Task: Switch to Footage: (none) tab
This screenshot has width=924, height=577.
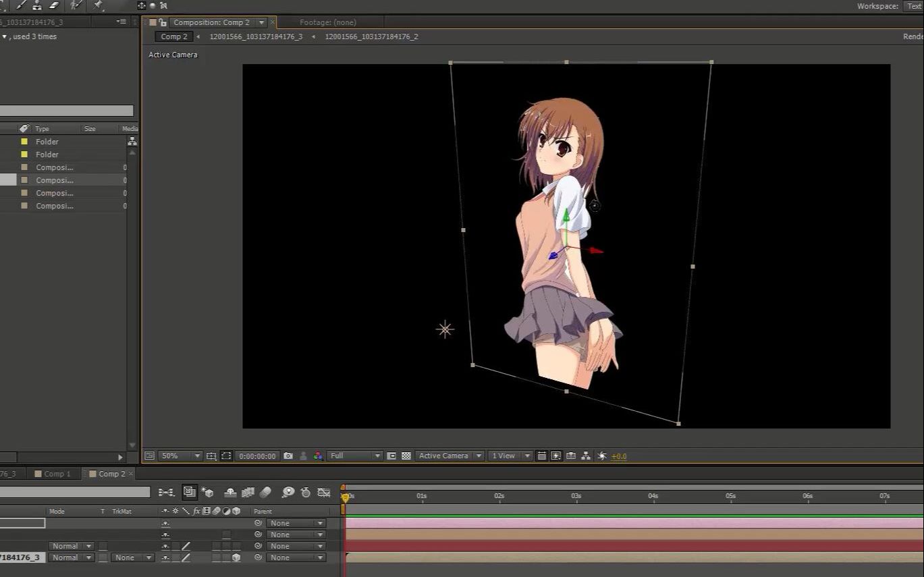Action: pyautogui.click(x=328, y=22)
